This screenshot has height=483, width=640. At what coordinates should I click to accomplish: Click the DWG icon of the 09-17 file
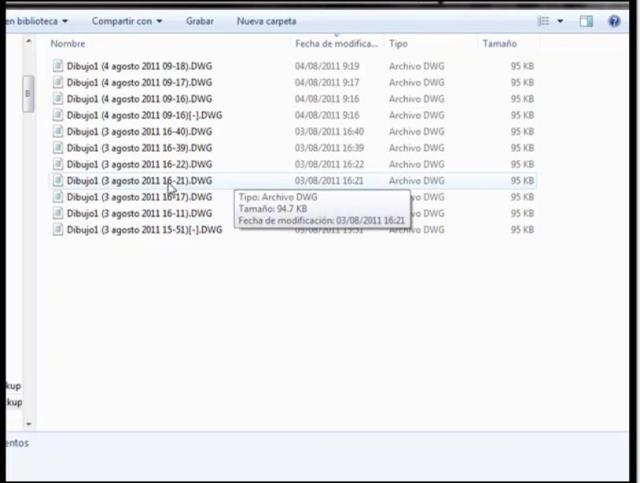point(58,82)
